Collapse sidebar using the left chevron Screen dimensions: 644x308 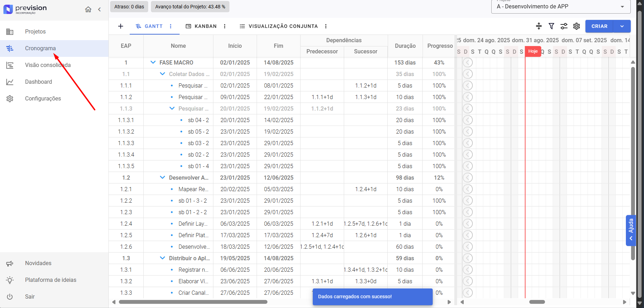pos(99,9)
